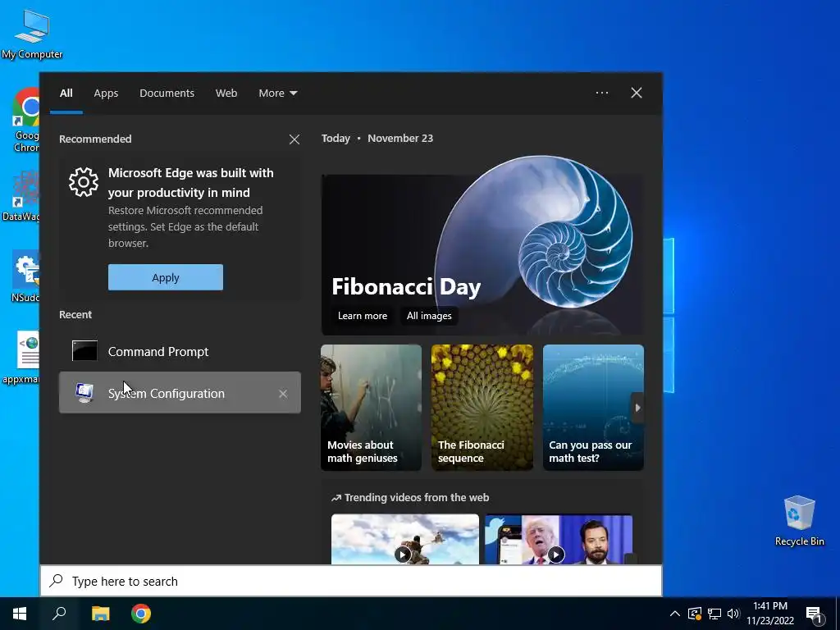Screen dimensions: 840x630
Task: Open the My Computer desktop icon
Action: point(32,34)
